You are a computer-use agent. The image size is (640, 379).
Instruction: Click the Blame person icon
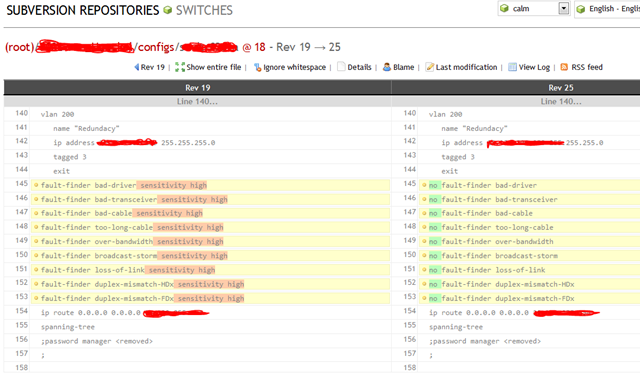tap(387, 67)
